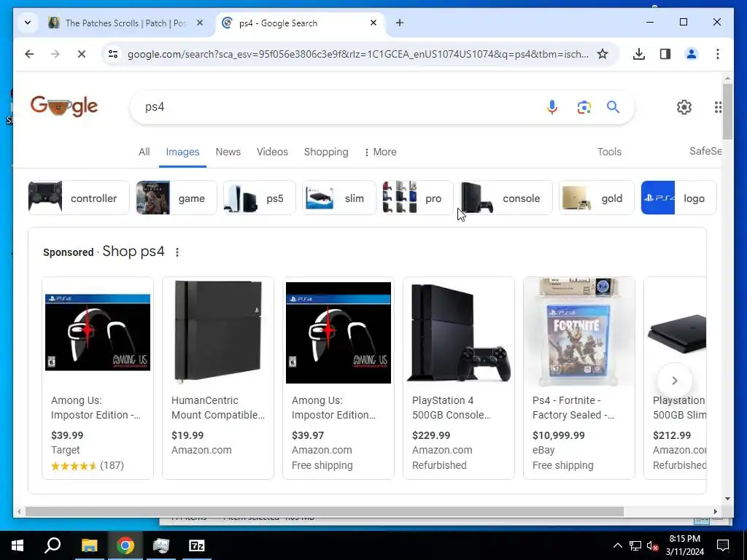Click the Google doodle logo
The width and height of the screenshot is (747, 560).
click(x=64, y=106)
